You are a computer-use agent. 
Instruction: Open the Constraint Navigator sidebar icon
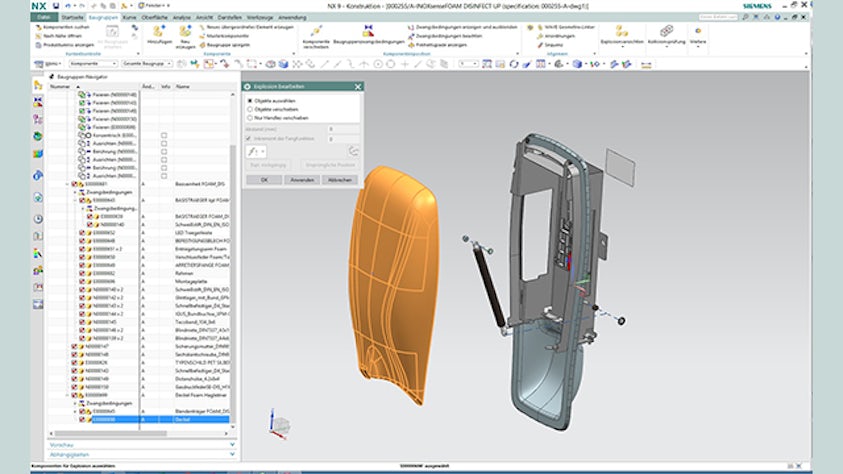pyautogui.click(x=38, y=102)
